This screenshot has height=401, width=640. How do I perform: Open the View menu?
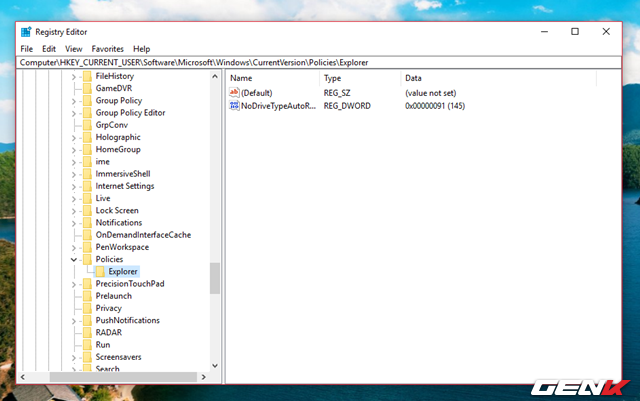pyautogui.click(x=73, y=49)
